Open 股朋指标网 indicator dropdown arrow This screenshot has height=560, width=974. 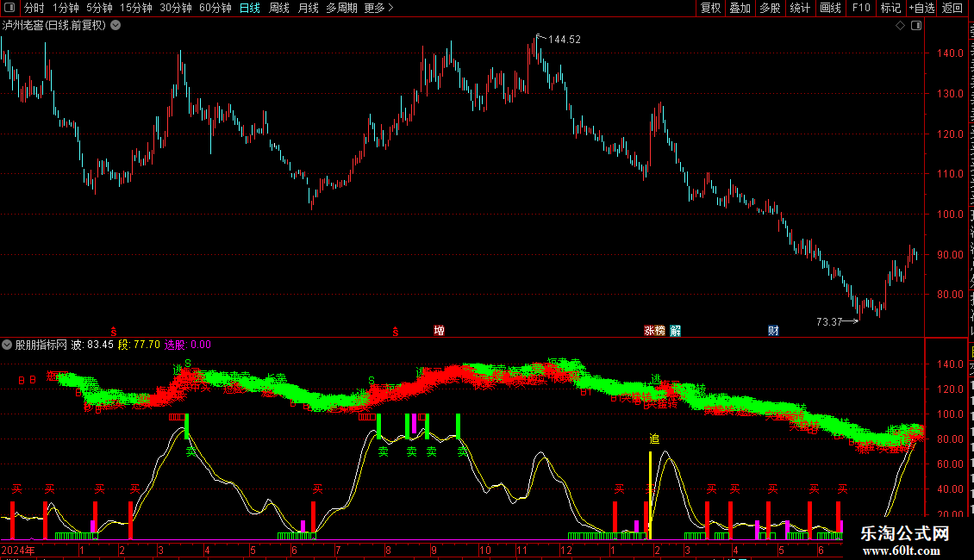7,345
